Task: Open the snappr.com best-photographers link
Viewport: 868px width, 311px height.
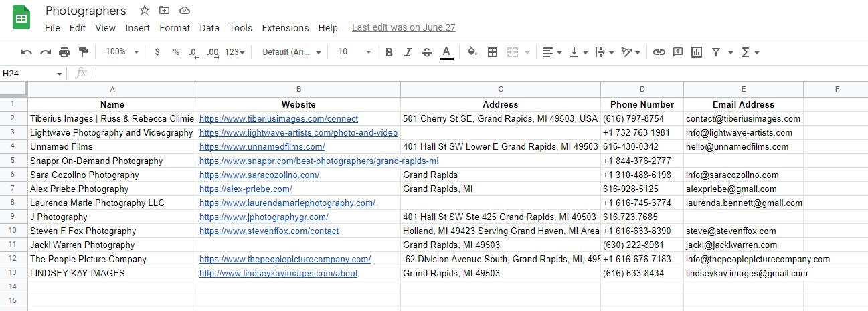Action: 319,161
